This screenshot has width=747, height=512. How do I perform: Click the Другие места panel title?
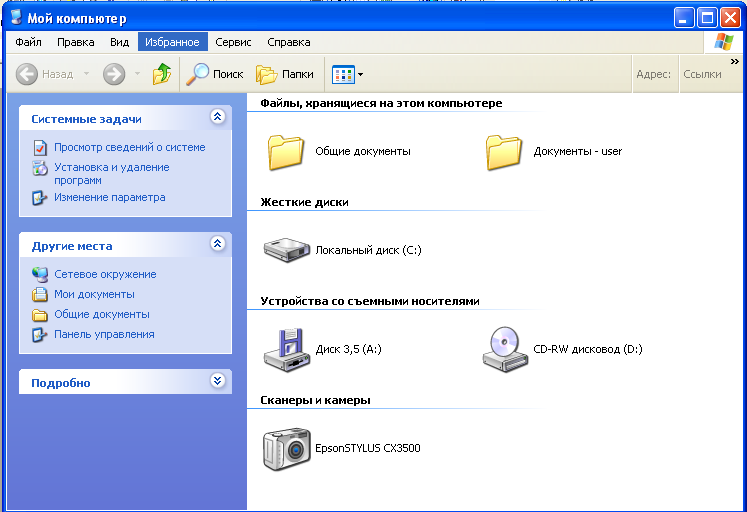tap(72, 246)
